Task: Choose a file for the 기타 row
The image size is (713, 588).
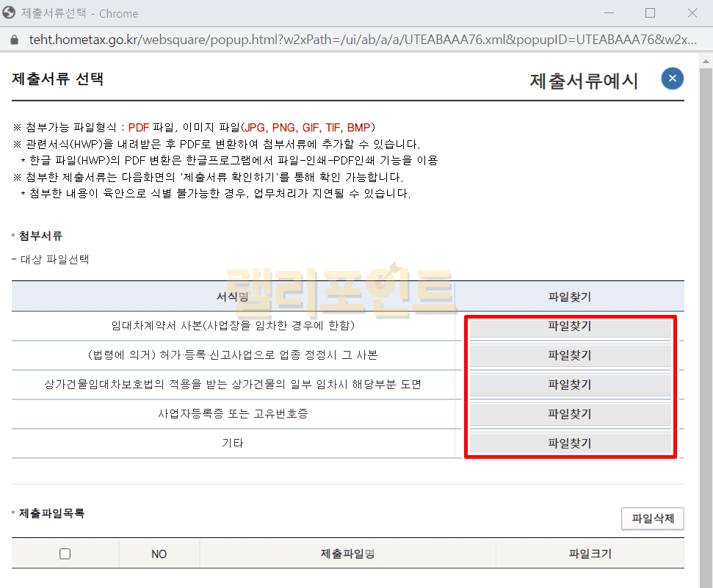Action: point(570,443)
